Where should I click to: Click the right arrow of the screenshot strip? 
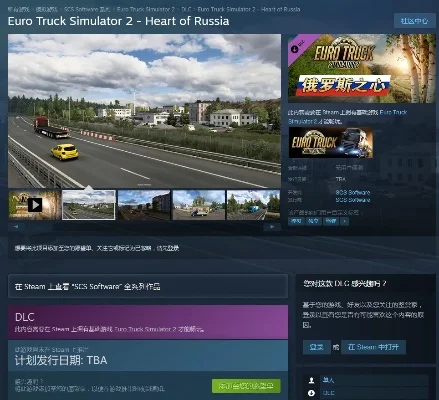(272, 227)
